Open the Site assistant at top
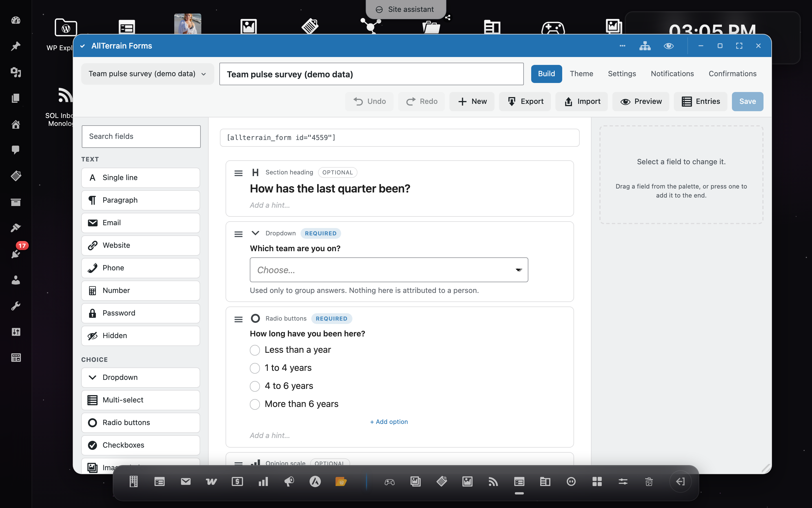The image size is (812, 508). pos(406,9)
